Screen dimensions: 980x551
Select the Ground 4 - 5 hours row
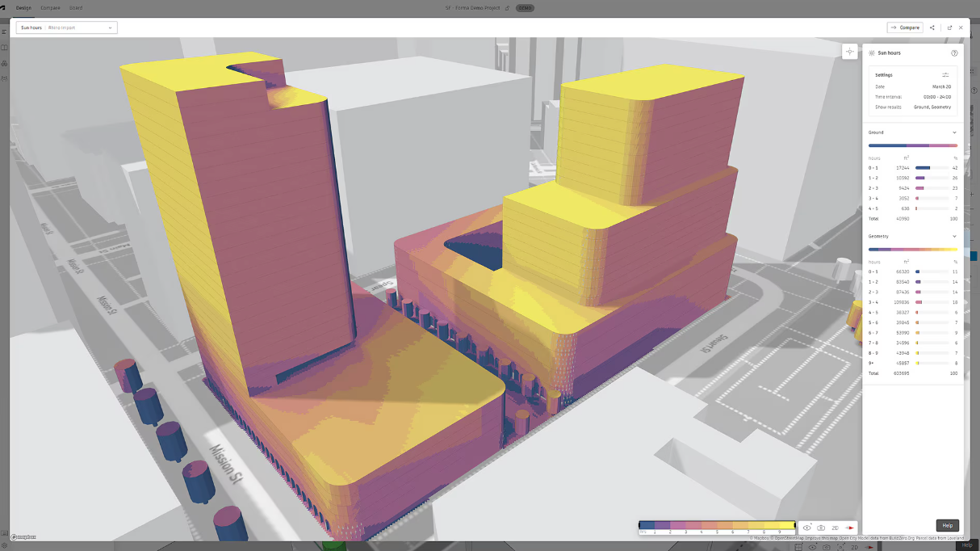913,208
